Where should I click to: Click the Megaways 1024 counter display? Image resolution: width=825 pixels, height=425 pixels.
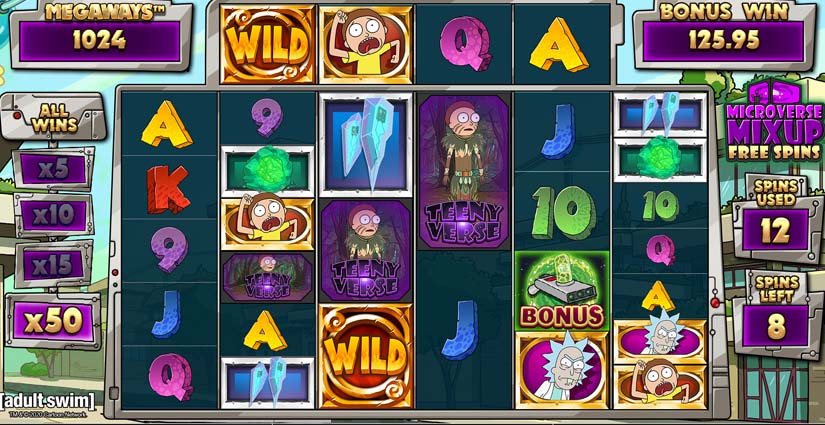[x=100, y=35]
